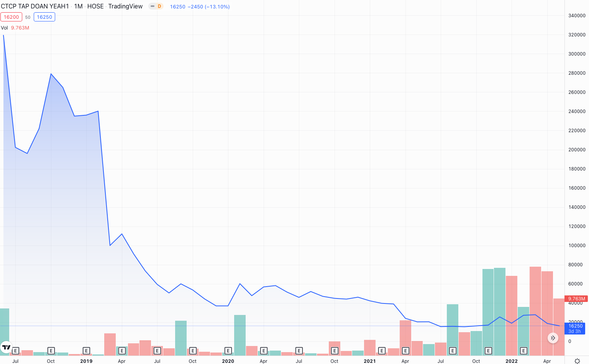This screenshot has width=589, height=364.
Task: Select the Vol indicator legend label
Action: 4,28
